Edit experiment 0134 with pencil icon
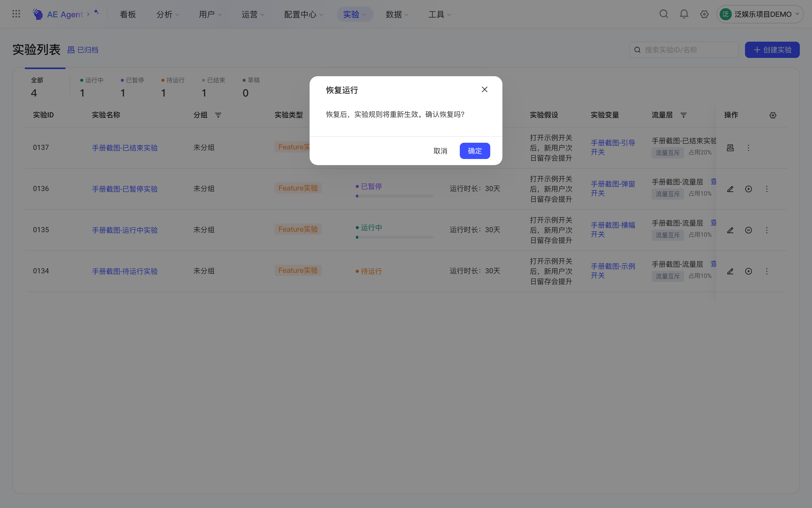This screenshot has width=812, height=508. tap(730, 272)
